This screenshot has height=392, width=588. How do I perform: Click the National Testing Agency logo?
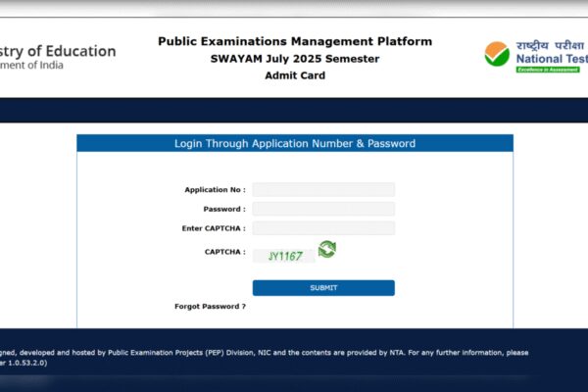[x=536, y=56]
